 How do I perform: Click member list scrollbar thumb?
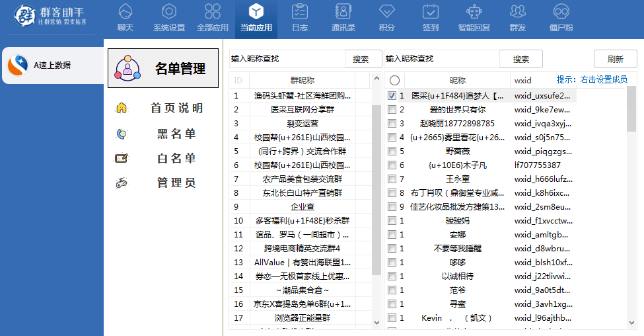(631, 109)
